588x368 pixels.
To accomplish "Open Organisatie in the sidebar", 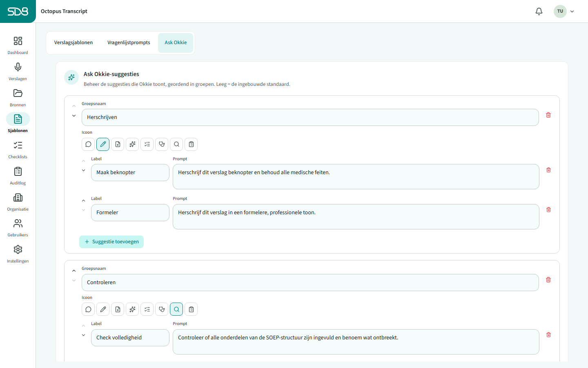I will click(18, 202).
